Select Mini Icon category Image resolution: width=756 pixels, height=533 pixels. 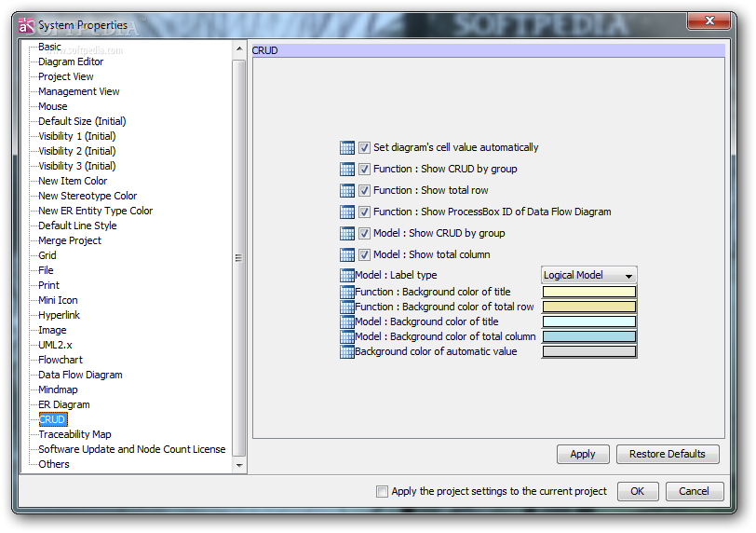pyautogui.click(x=58, y=300)
